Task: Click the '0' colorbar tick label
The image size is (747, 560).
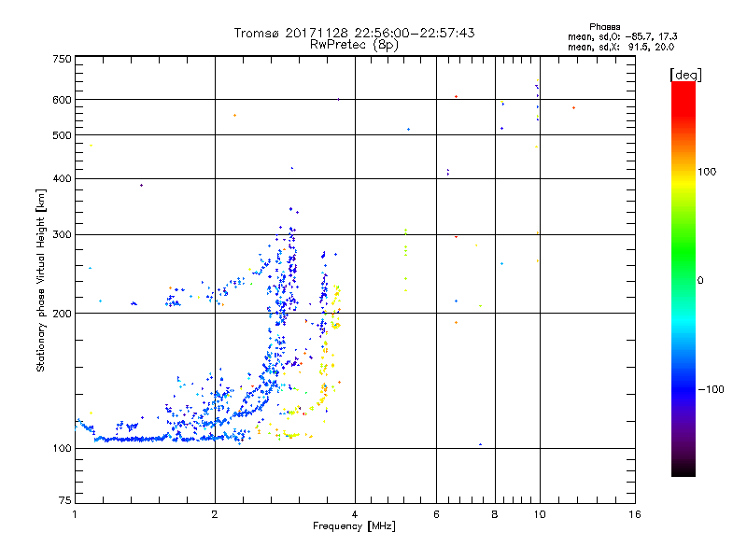Action: pos(699,281)
